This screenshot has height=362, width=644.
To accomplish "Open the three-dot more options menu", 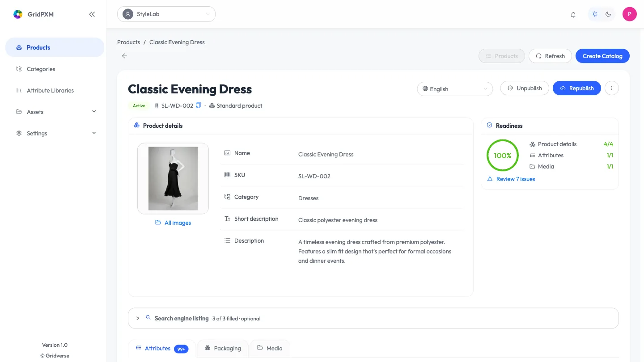I will (612, 88).
